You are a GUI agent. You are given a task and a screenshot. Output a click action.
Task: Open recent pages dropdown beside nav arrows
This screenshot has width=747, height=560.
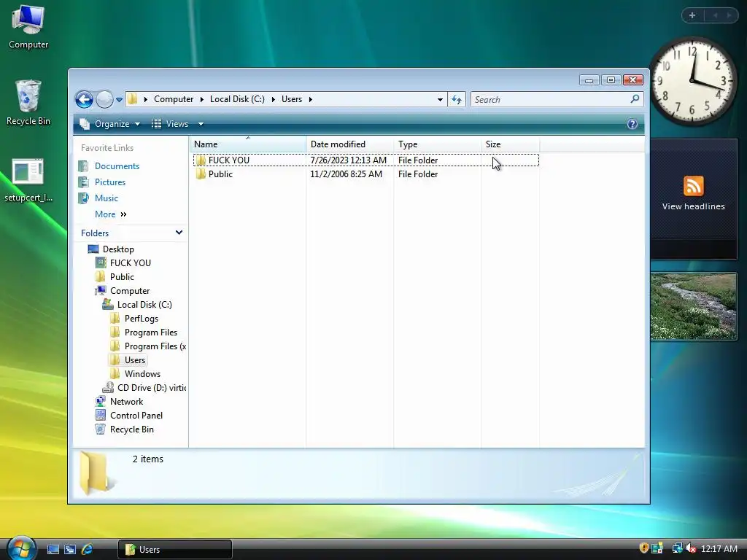click(119, 99)
